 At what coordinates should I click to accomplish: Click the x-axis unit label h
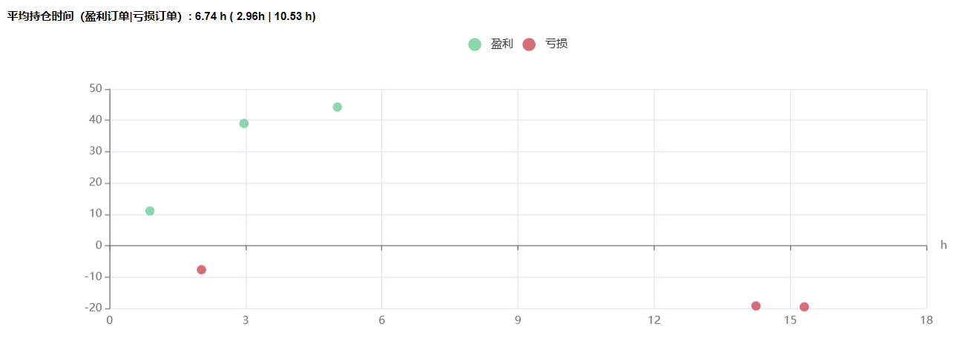(944, 245)
